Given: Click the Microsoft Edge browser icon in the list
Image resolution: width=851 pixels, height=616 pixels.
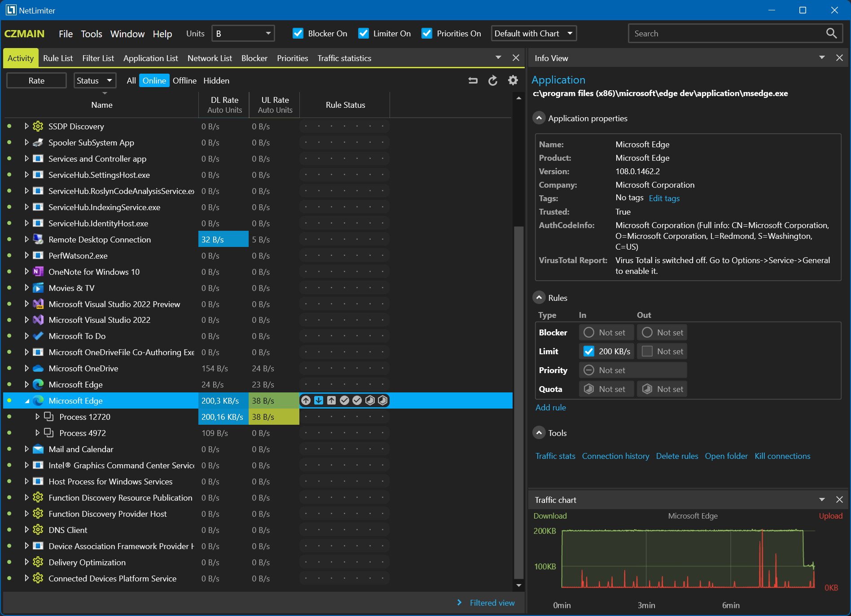Looking at the screenshot, I should [x=39, y=400].
